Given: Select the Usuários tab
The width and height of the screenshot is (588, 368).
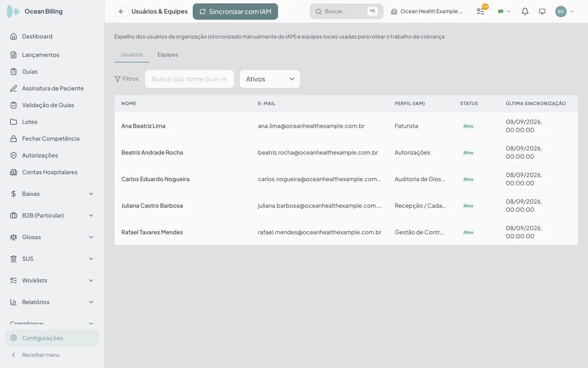Looking at the screenshot, I should pos(132,54).
